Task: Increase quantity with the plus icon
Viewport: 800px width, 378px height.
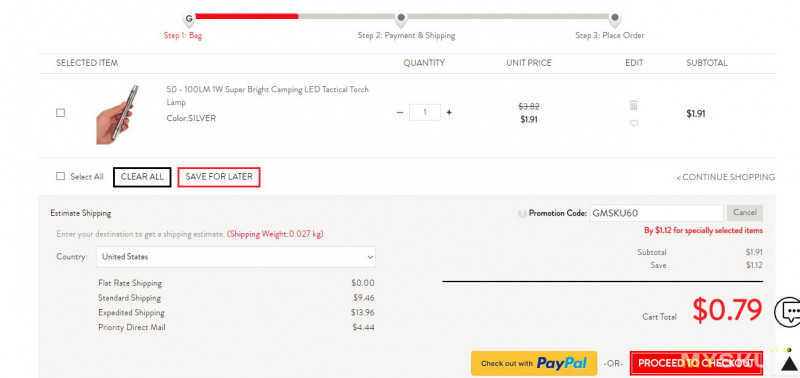Action: coord(449,112)
